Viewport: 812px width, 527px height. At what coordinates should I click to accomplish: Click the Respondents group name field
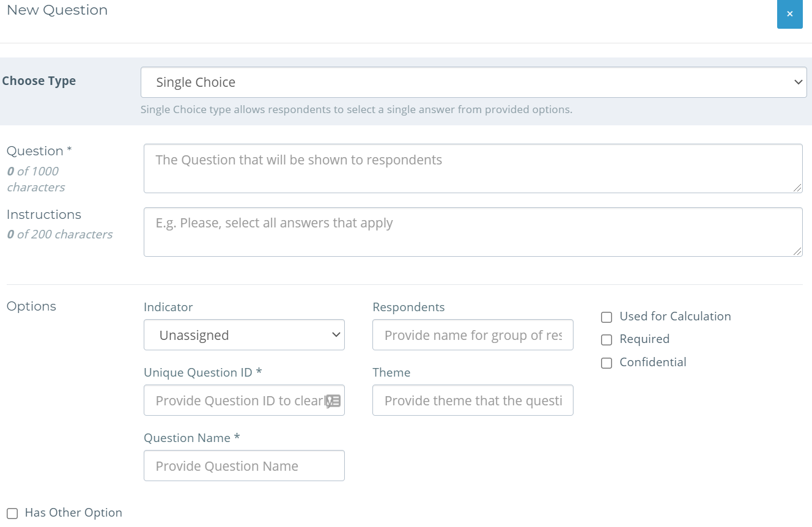click(473, 334)
